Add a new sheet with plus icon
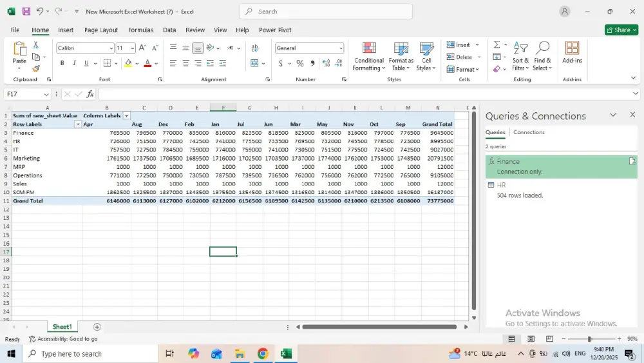The height and width of the screenshot is (363, 644). pos(97,327)
